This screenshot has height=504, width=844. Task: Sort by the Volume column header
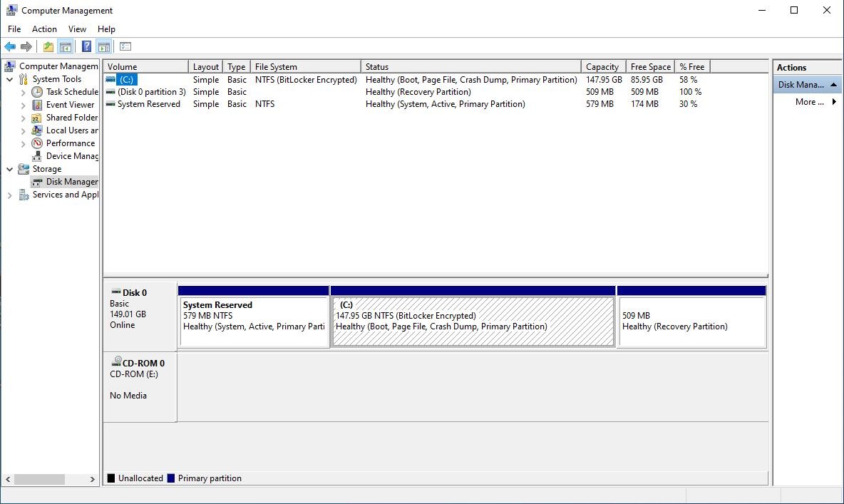(146, 67)
